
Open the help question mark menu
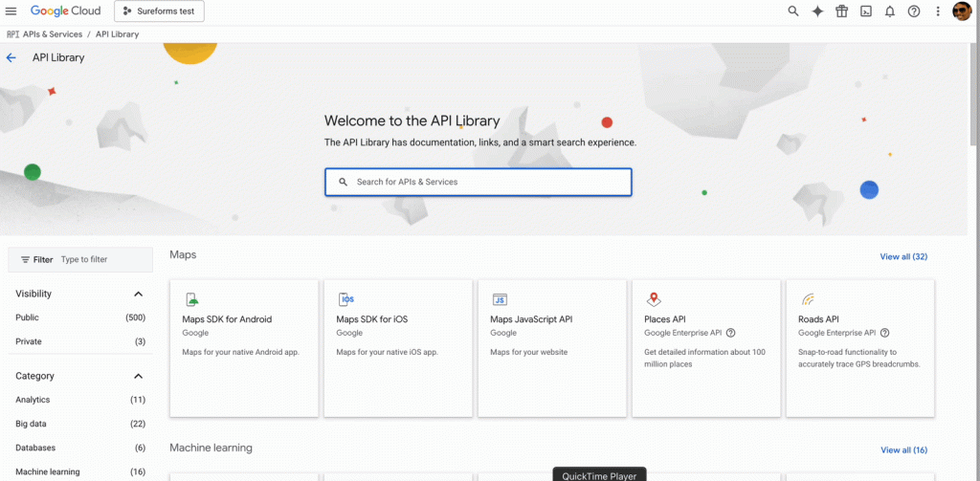[914, 11]
